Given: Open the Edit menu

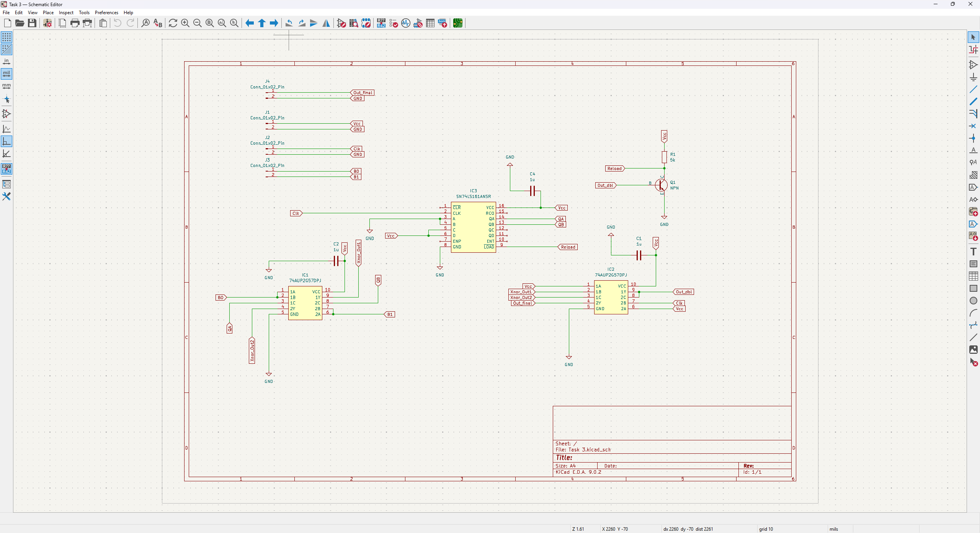Looking at the screenshot, I should [19, 13].
